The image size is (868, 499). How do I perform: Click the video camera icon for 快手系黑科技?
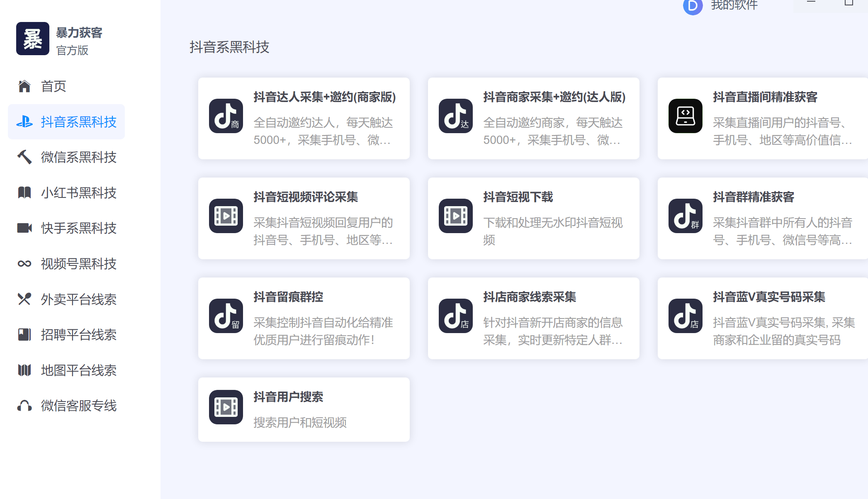(x=24, y=228)
